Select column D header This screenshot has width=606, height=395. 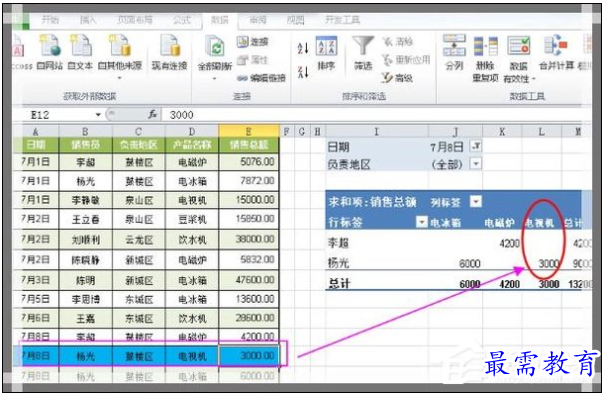(192, 132)
